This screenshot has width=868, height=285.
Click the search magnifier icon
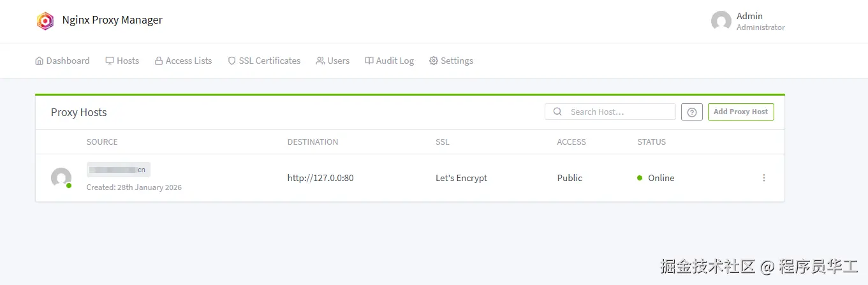click(x=557, y=112)
